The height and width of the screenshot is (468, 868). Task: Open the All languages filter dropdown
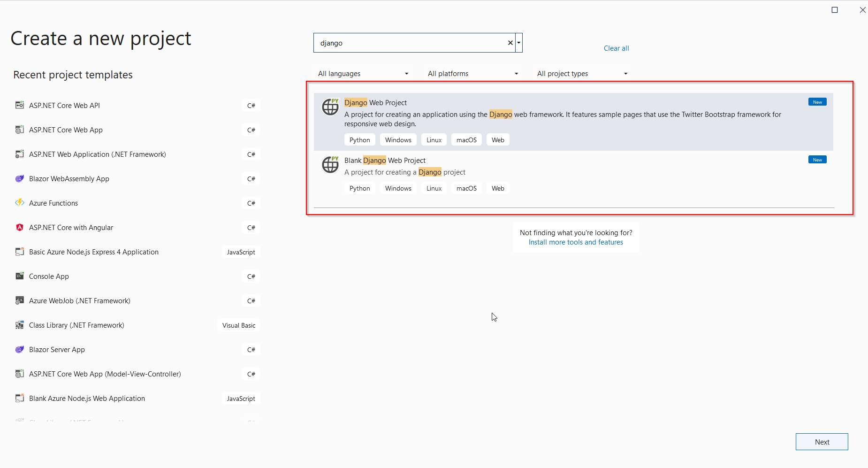[363, 74]
